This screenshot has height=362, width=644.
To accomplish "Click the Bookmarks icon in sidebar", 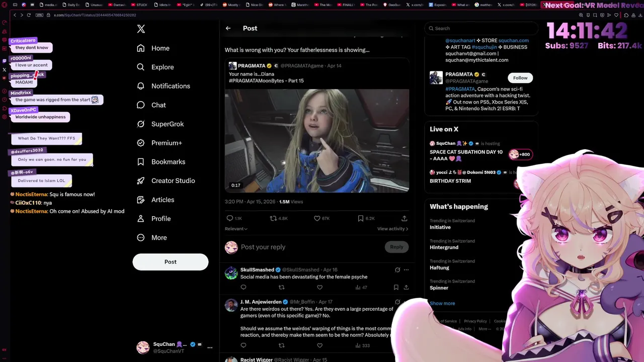I will [x=141, y=162].
